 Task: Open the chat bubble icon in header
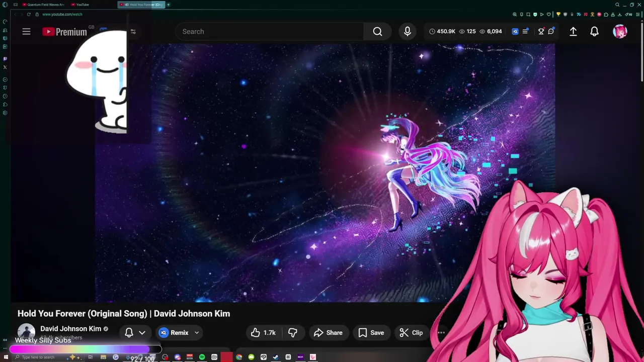coord(551,31)
